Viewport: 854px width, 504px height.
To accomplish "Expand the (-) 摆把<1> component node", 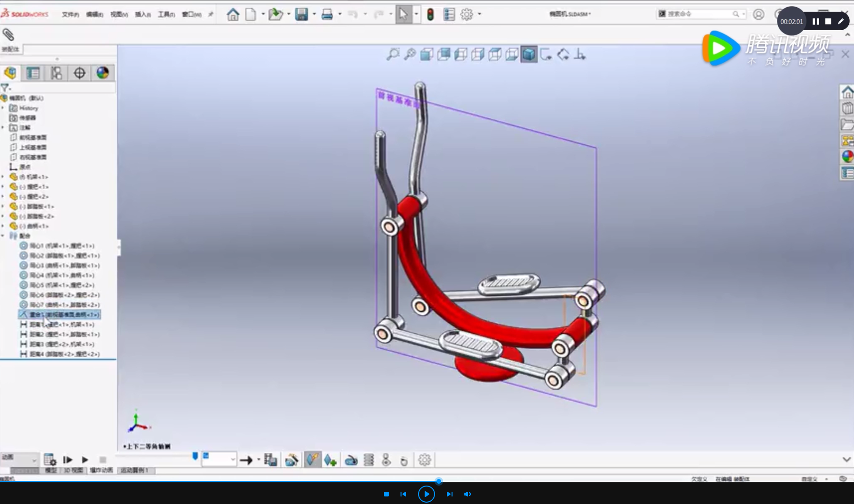I will click(3, 187).
